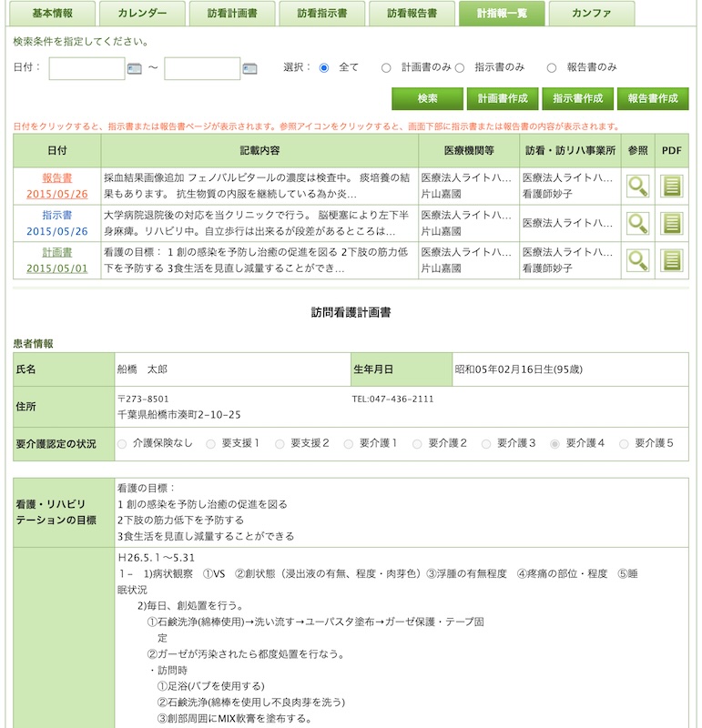Open the 報告書 2015/05/26 link

[56, 186]
